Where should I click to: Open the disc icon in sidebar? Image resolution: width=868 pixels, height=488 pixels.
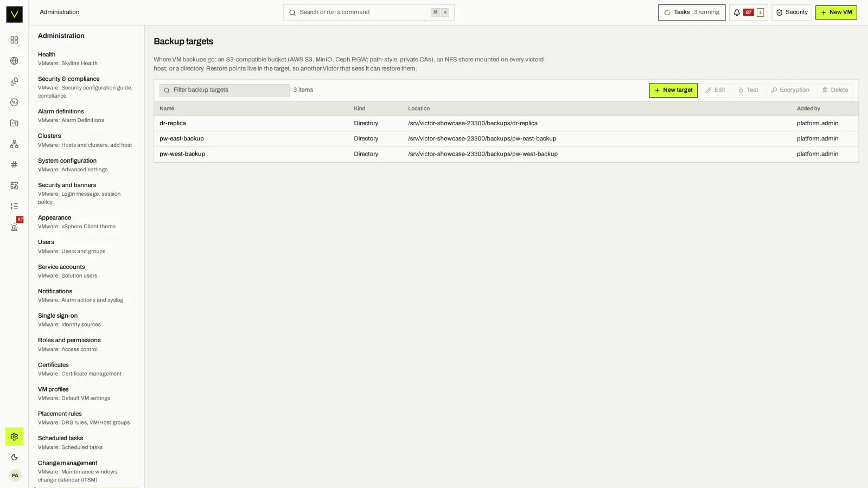coord(14,102)
